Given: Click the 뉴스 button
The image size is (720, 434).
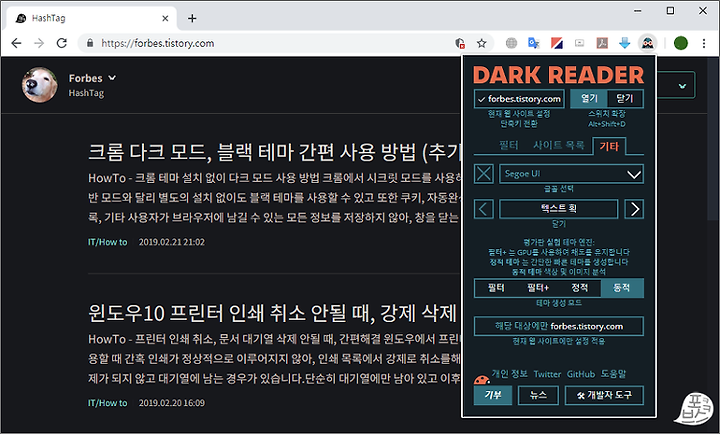Looking at the screenshot, I should click(x=538, y=395).
